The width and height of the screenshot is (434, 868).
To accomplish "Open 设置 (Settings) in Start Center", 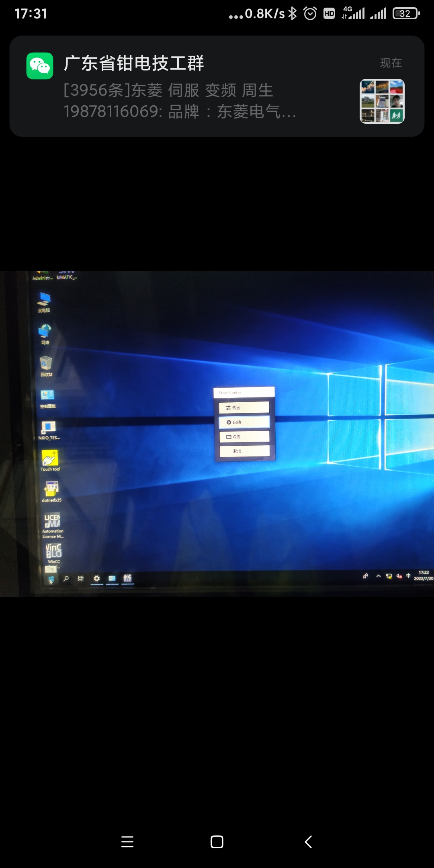I will click(x=244, y=436).
